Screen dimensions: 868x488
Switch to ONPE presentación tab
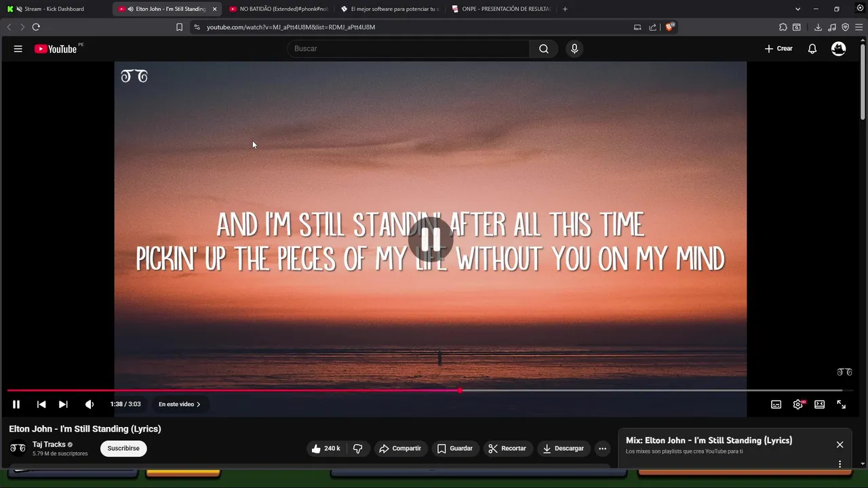pyautogui.click(x=501, y=9)
